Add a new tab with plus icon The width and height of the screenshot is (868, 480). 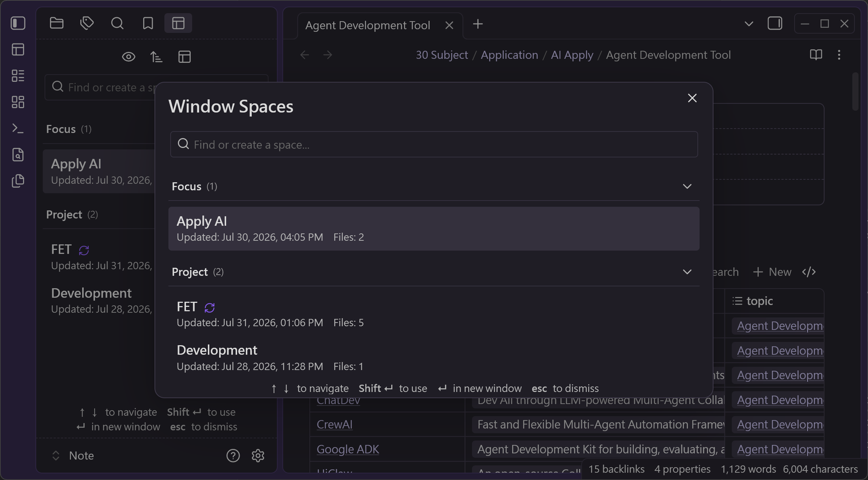click(x=478, y=24)
